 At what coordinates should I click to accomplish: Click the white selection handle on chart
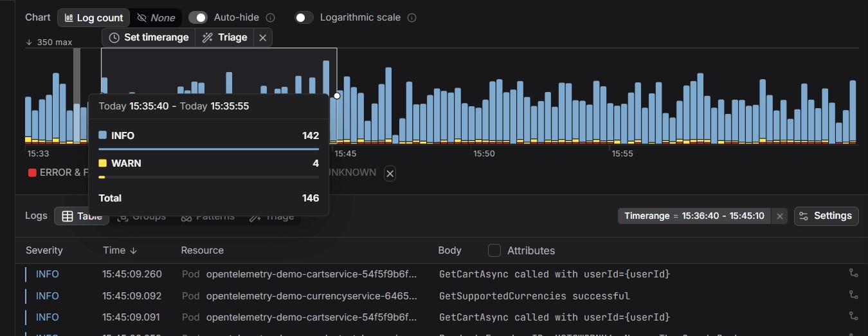337,95
